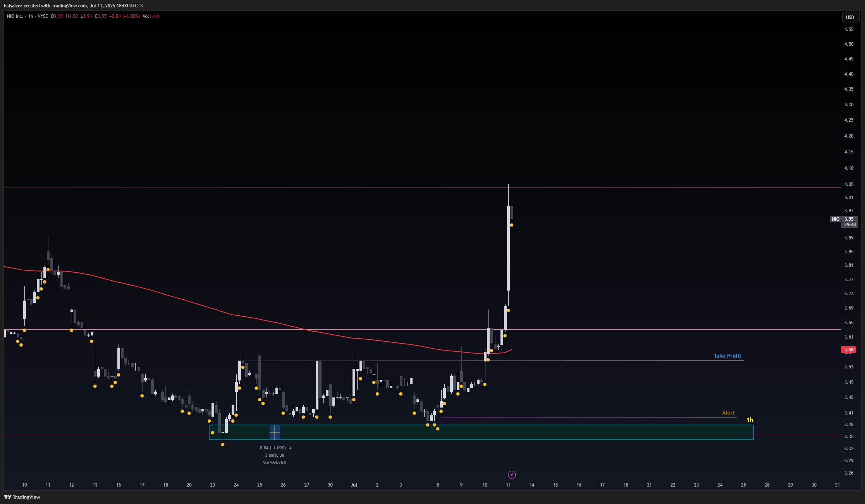Click the "Vol 1.4M" value in legend
Viewport: 865px width, 504px height.
(151, 16)
